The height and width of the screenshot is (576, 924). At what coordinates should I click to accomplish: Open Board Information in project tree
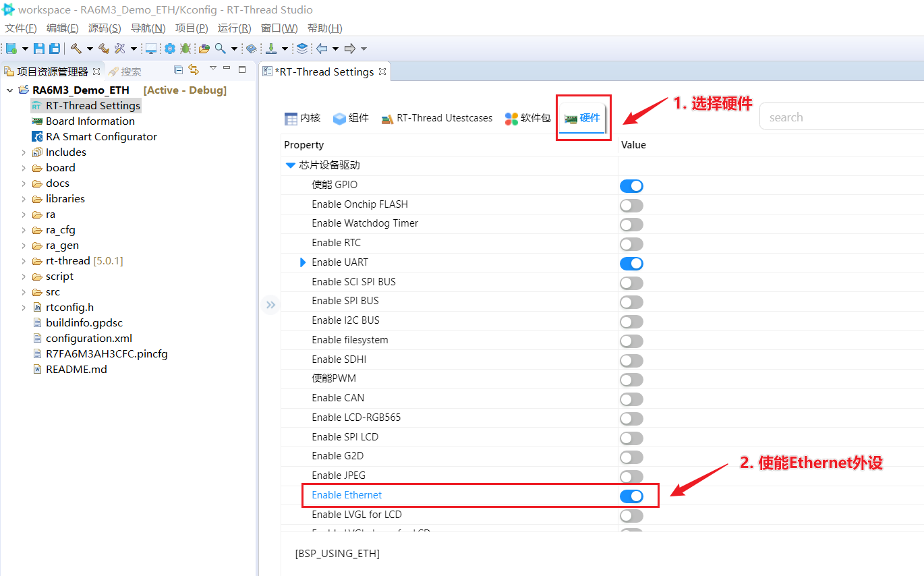pos(90,121)
